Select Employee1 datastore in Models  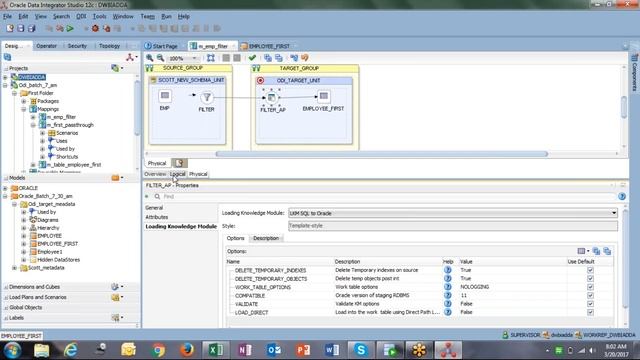(x=50, y=252)
